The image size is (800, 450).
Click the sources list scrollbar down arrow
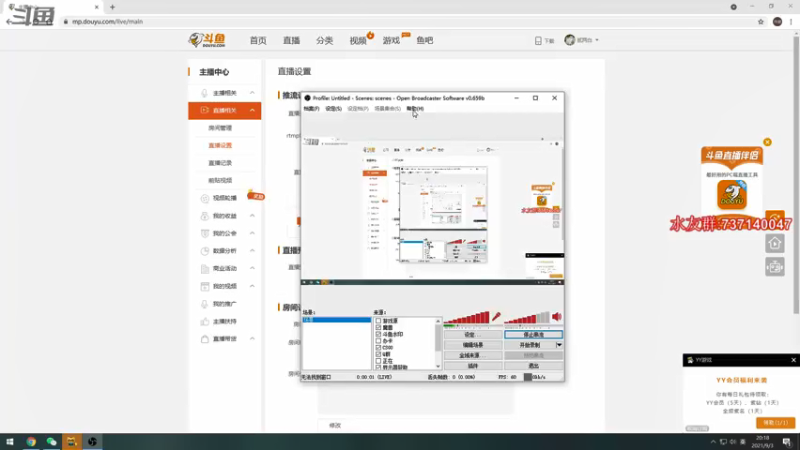pyautogui.click(x=438, y=366)
